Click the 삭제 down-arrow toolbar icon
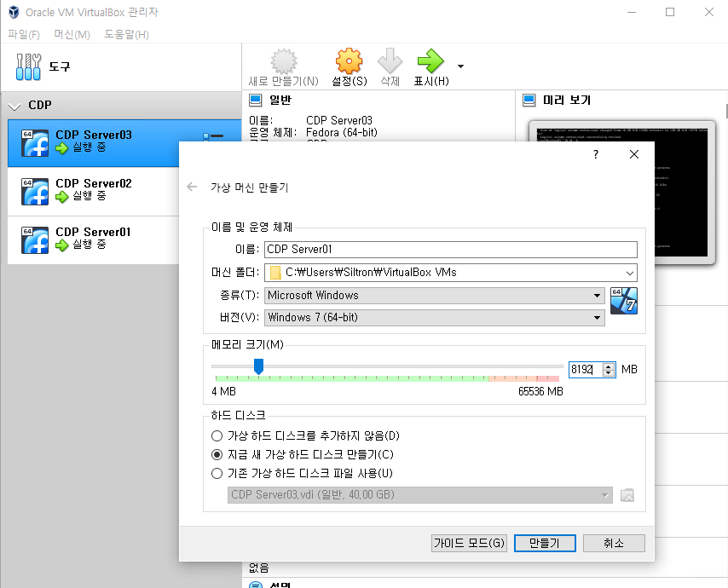The width and height of the screenshot is (728, 588). pos(390,61)
